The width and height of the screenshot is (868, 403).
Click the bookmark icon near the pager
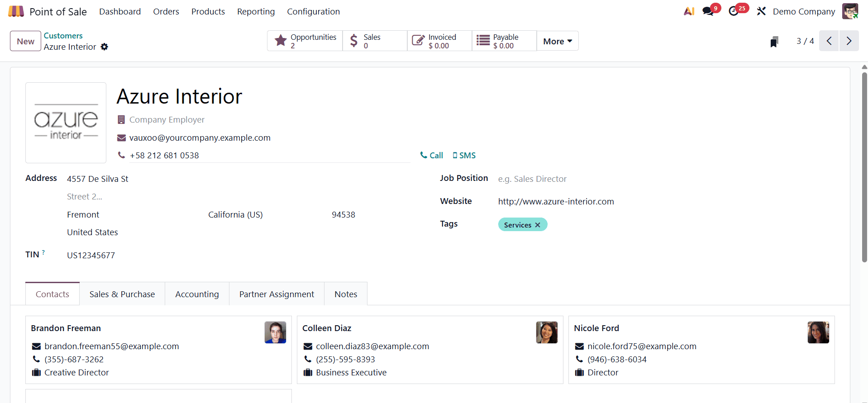[x=774, y=42]
